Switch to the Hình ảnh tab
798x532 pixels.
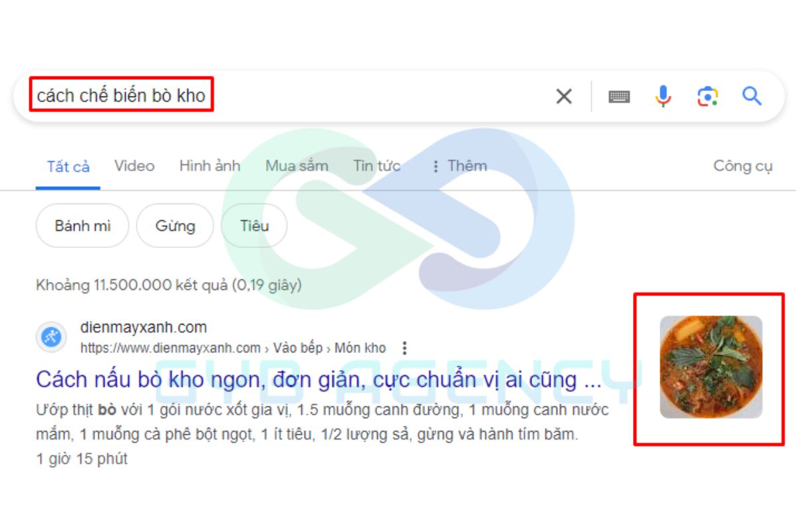click(209, 166)
